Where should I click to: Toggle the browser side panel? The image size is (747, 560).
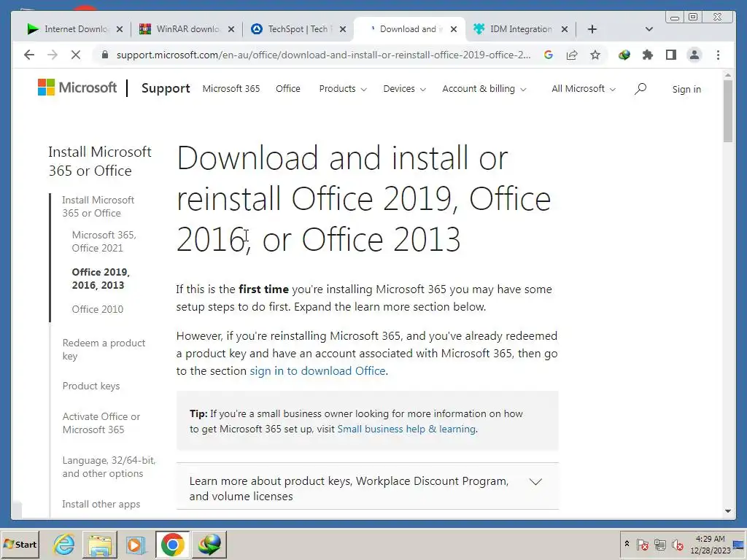click(x=671, y=55)
